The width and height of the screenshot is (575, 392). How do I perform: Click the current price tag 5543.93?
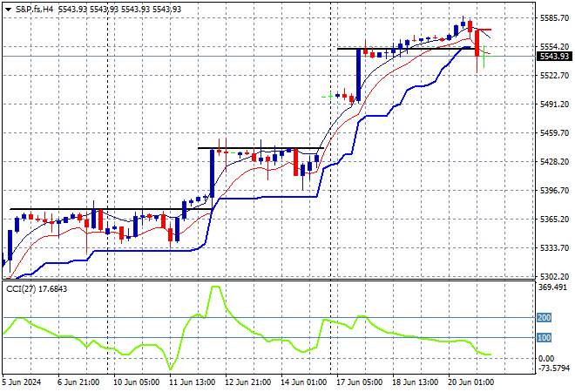click(555, 56)
